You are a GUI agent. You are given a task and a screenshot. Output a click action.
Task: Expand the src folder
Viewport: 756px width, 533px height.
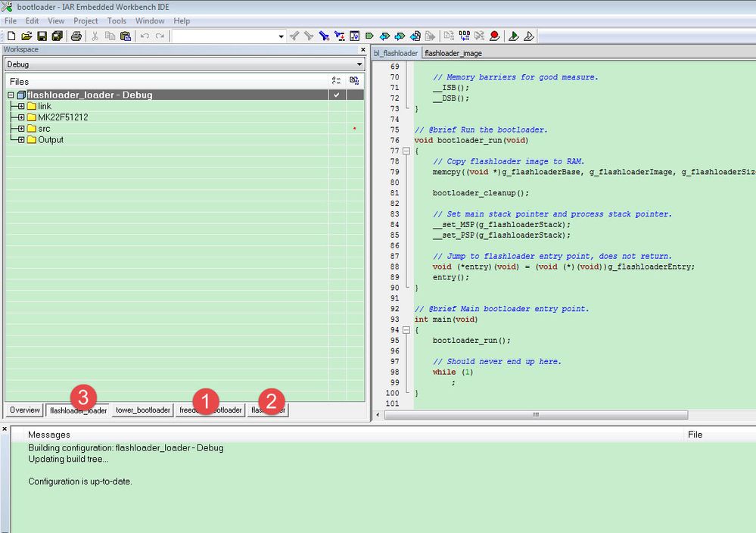(21, 129)
